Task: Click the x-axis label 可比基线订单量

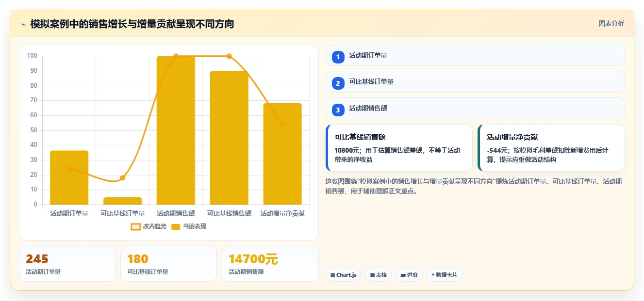Action: click(122, 213)
